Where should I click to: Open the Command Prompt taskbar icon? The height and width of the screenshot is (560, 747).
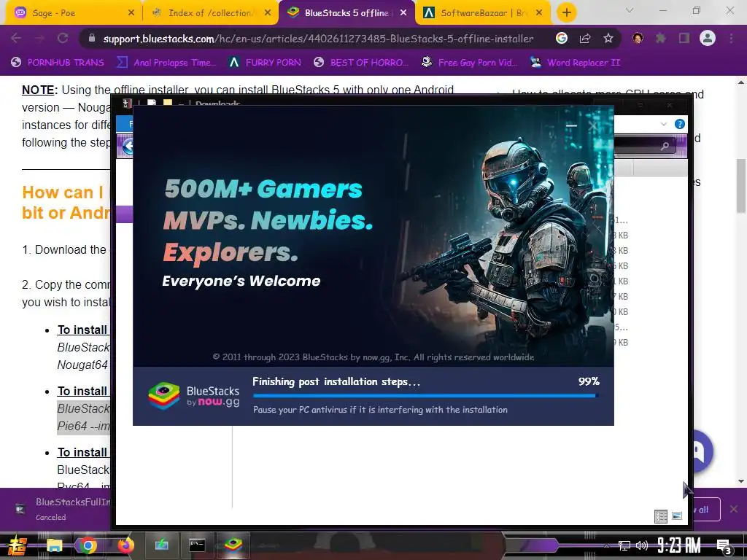coord(197,545)
